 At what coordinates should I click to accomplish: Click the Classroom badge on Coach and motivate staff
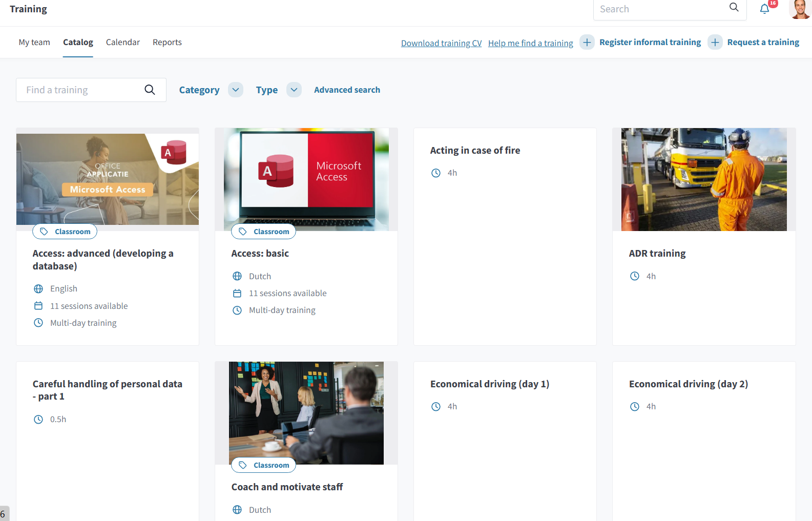263,465
